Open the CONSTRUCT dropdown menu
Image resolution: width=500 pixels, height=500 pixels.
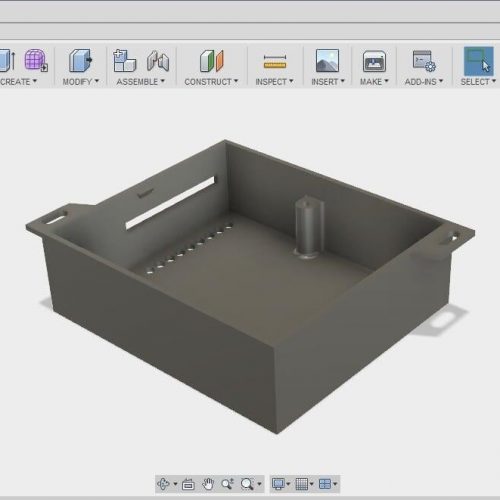(211, 82)
